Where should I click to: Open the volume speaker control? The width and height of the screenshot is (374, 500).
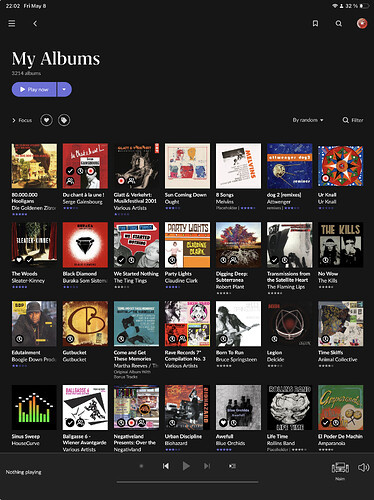[x=363, y=468]
